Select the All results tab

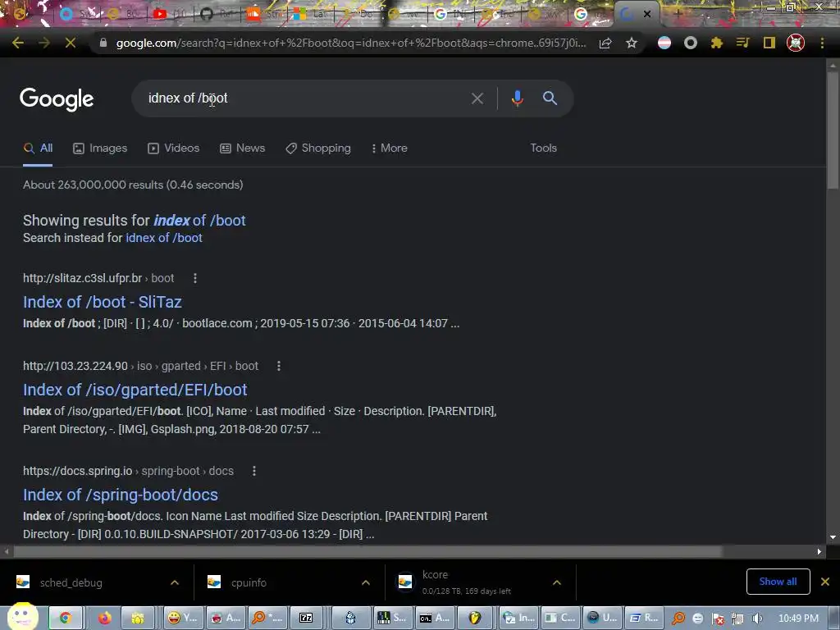click(38, 148)
